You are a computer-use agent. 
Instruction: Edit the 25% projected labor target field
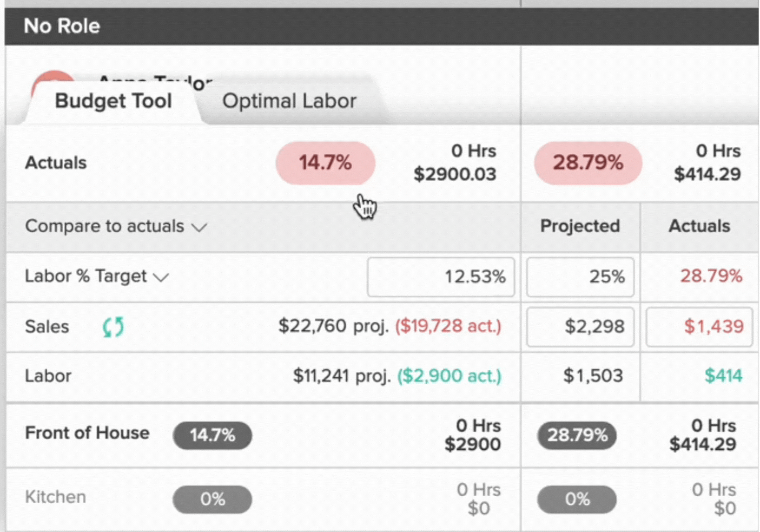(580, 277)
